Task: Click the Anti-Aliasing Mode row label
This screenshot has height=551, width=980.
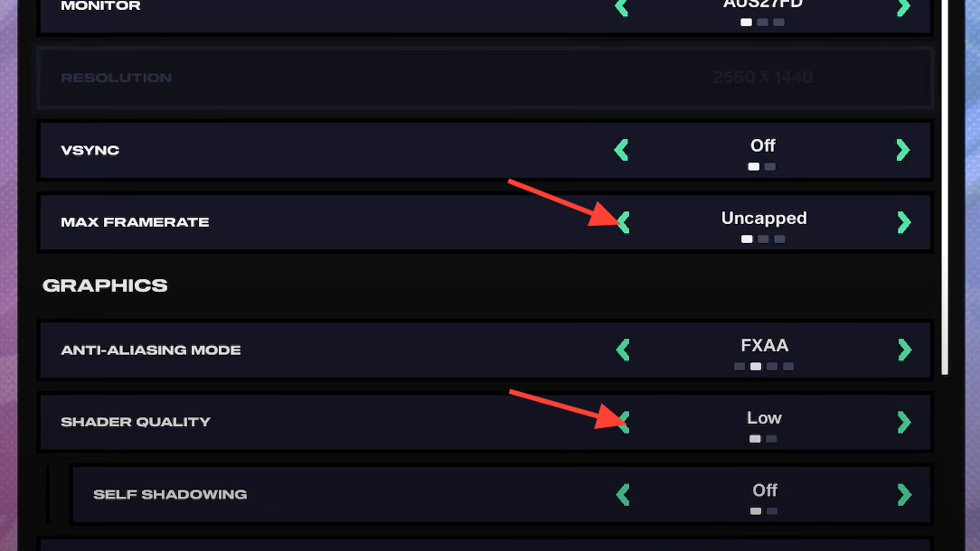Action: (151, 350)
